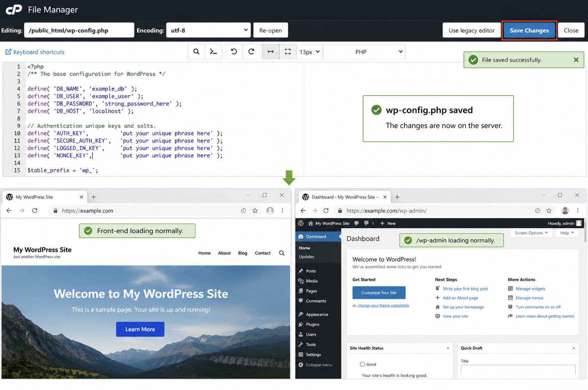Close the My WordPress Site tab
588x390 pixels.
(x=81, y=197)
